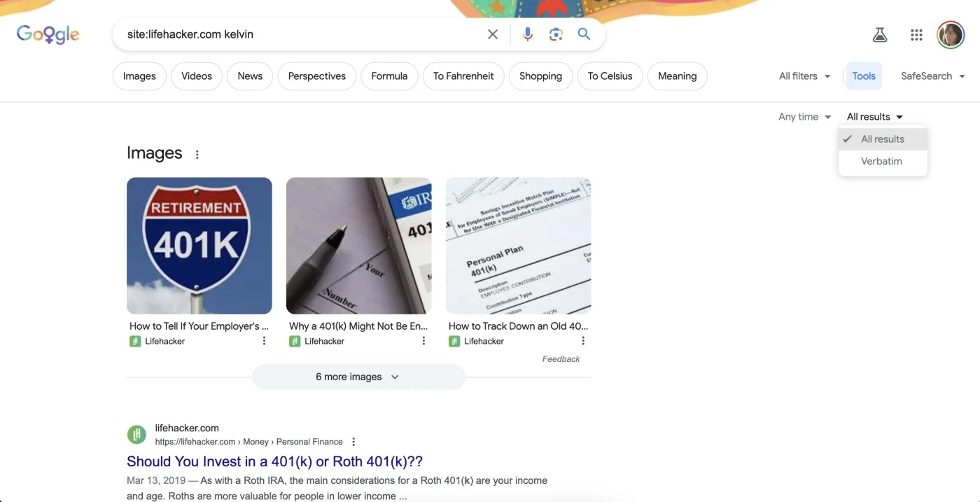The width and height of the screenshot is (980, 502).
Task: Switch to the Videos search tab
Action: [196, 76]
